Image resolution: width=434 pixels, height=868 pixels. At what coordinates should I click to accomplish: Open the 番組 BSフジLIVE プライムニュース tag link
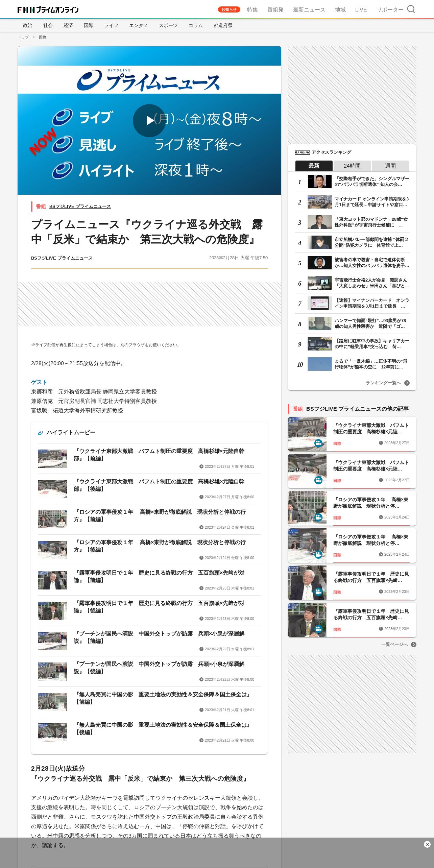coord(80,206)
